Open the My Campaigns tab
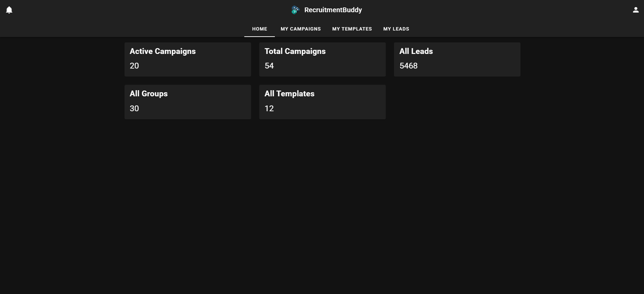Screen dimensions: 644x294 pos(301,29)
